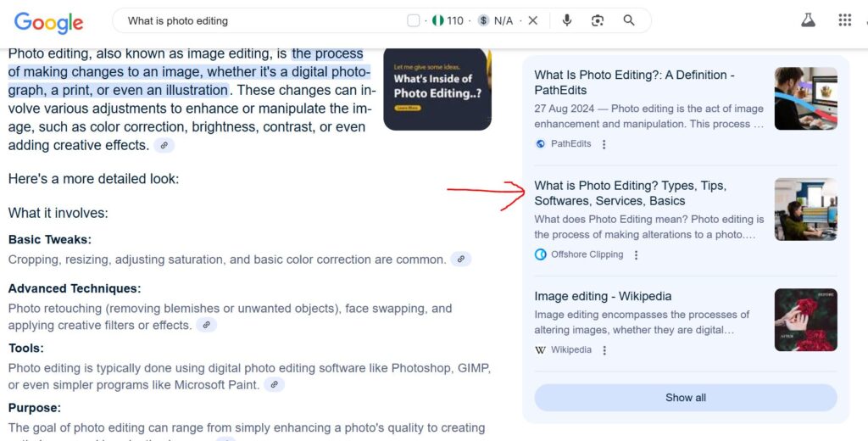Click the 'What it involves:' text
Viewport: 868px width, 441px height.
tap(58, 213)
